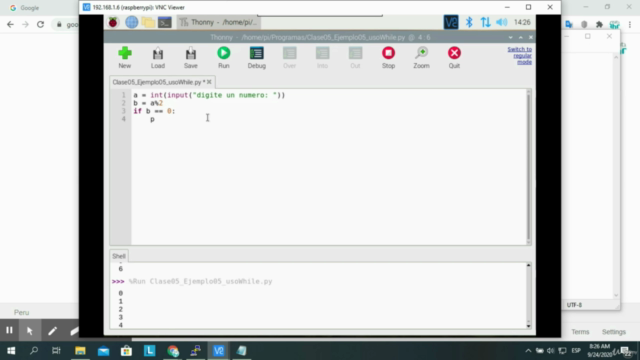
Task: Save the current script with Save icon
Action: [x=191, y=57]
